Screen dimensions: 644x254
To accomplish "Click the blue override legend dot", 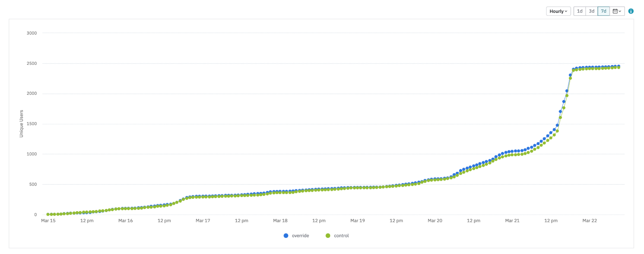I will tap(286, 236).
